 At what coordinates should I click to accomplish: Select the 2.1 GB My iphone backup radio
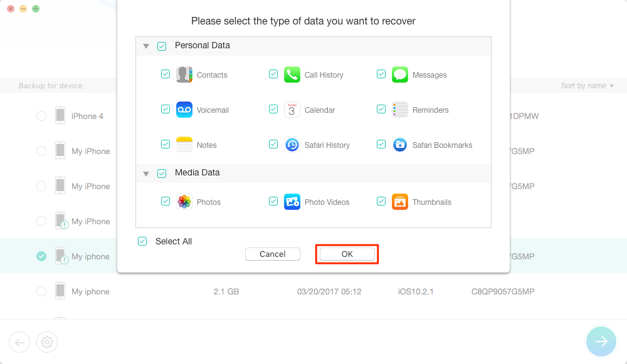[x=41, y=291]
